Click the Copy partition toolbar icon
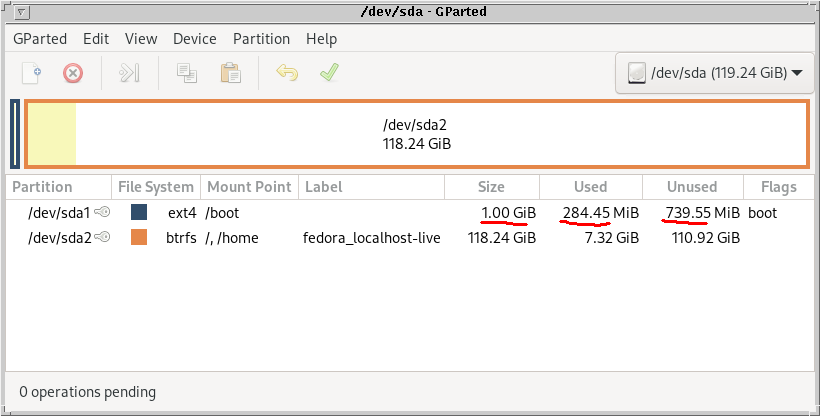The height and width of the screenshot is (416, 820). [x=186, y=73]
